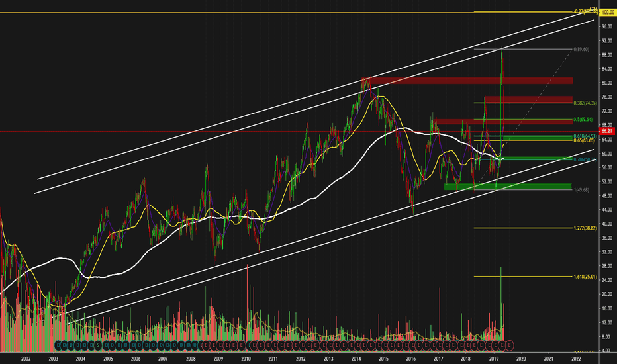Click the 72.00 price axis label
This screenshot has width=617, height=364.
[606, 111]
